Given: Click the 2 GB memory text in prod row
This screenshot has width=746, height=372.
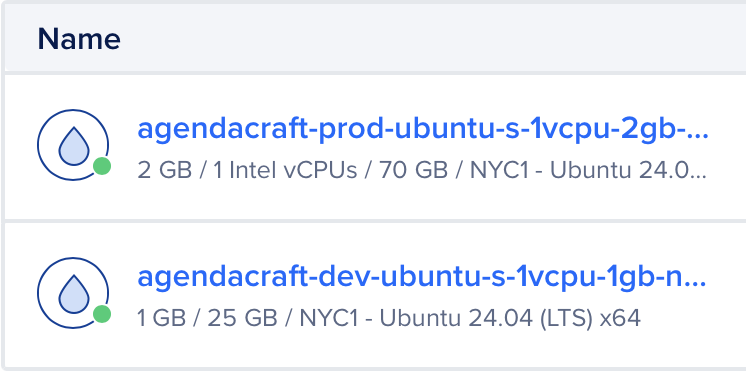Looking at the screenshot, I should (x=164, y=170).
